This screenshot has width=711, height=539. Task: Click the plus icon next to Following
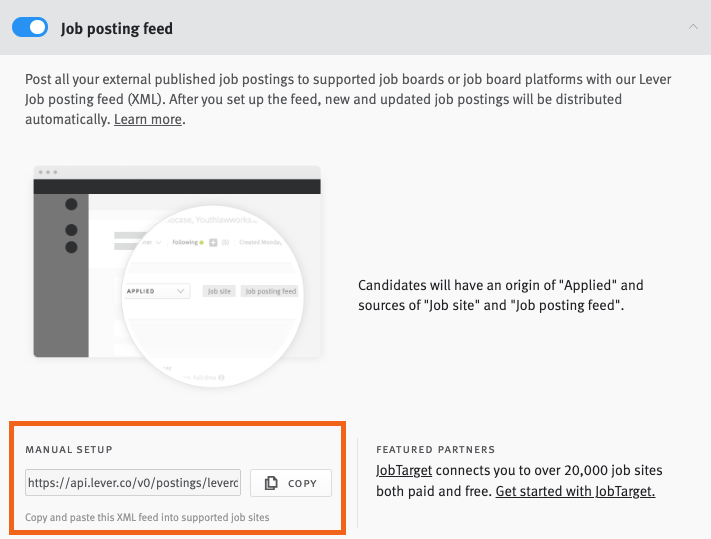(213, 242)
